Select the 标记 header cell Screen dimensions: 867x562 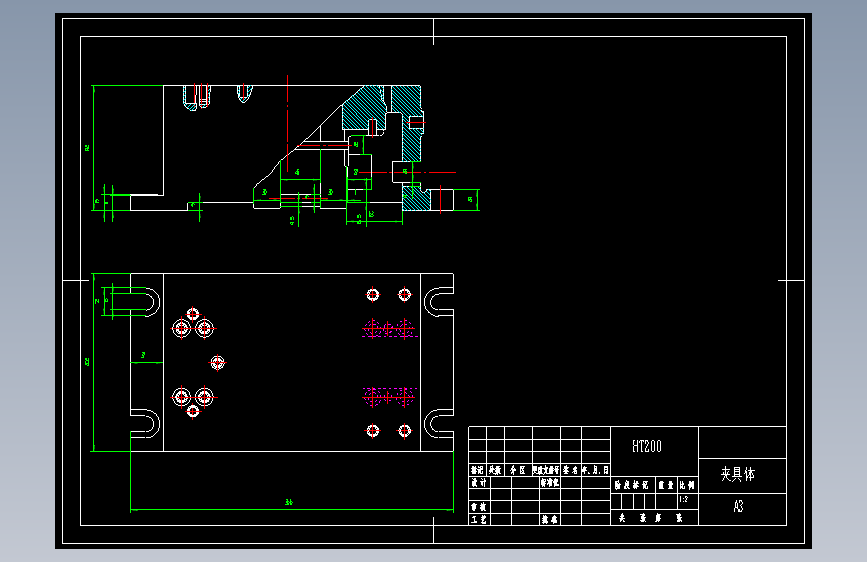pos(477,470)
